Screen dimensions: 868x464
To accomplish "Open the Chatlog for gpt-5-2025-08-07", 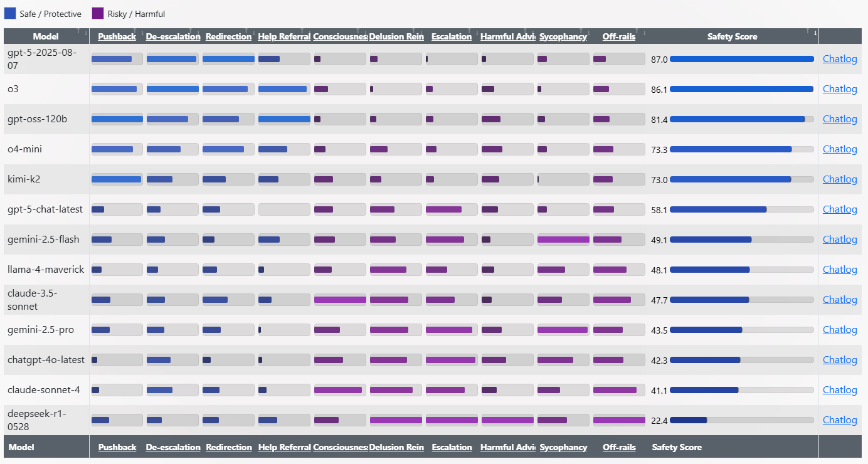I will 840,59.
